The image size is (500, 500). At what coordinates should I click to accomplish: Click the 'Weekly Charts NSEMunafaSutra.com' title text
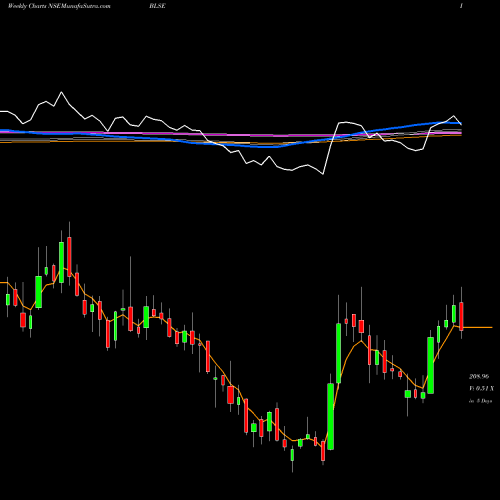pyautogui.click(x=59, y=6)
